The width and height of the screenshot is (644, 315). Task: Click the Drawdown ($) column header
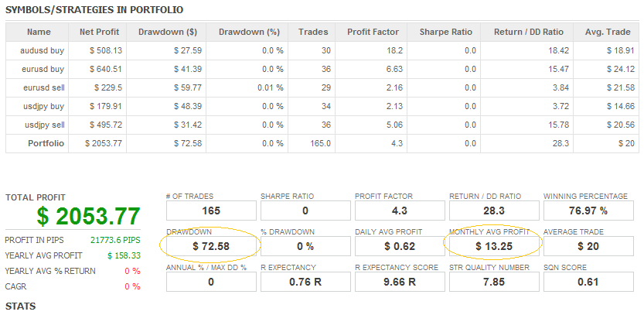tap(168, 33)
